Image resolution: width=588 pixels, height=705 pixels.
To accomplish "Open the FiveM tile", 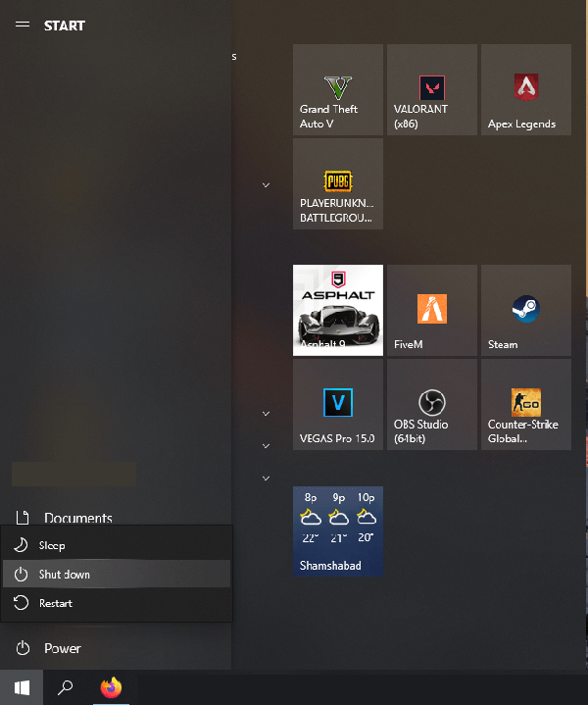I will coord(432,310).
